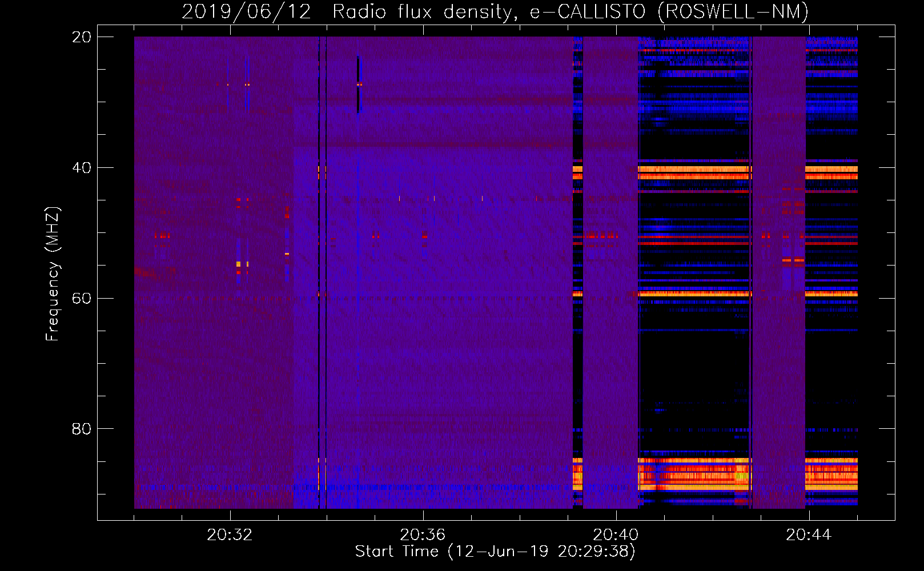Click the '20' frequency tick label

(81, 37)
